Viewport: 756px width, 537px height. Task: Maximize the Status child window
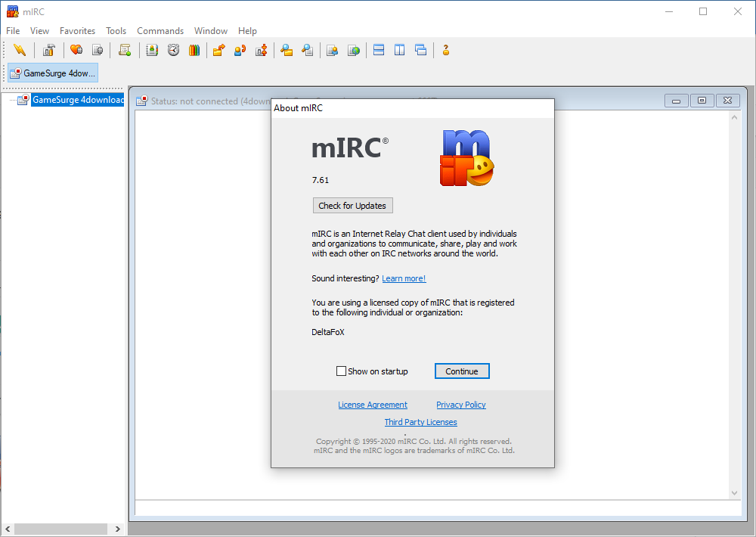pos(702,101)
